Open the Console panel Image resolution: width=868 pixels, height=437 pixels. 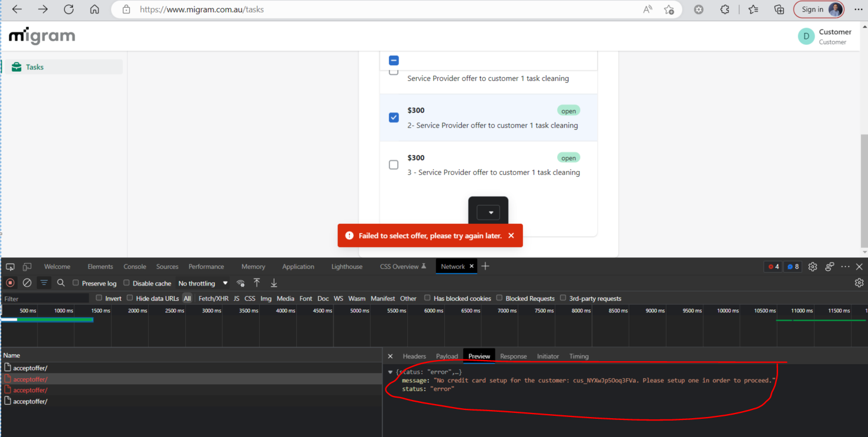135,266
